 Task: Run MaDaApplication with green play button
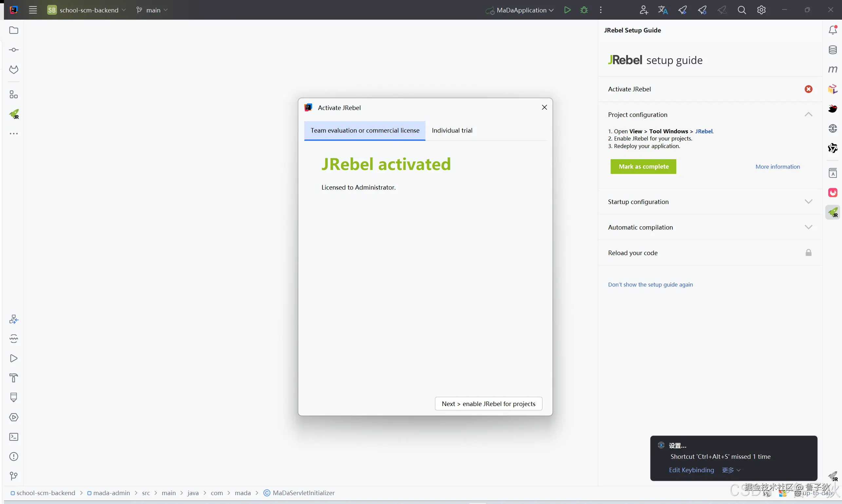pyautogui.click(x=567, y=10)
